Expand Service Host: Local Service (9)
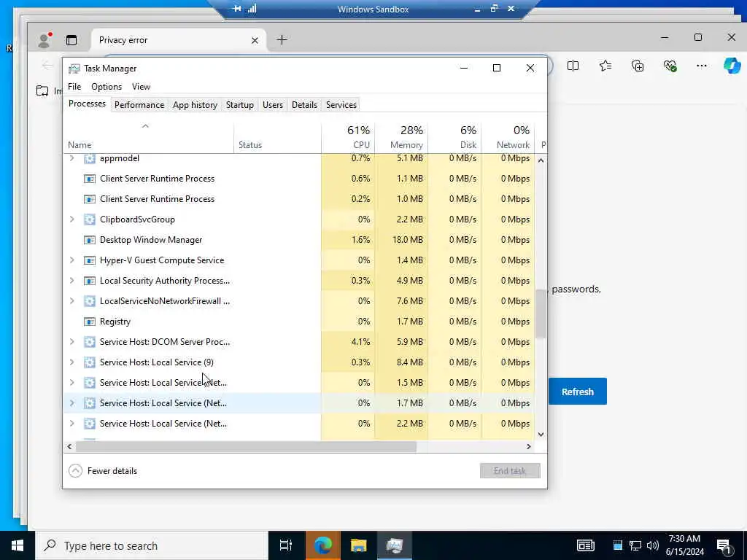Image resolution: width=747 pixels, height=560 pixels. (72, 362)
